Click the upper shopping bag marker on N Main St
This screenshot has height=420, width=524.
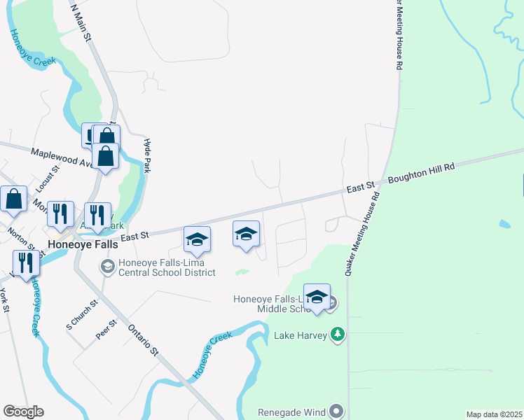tap(106, 137)
